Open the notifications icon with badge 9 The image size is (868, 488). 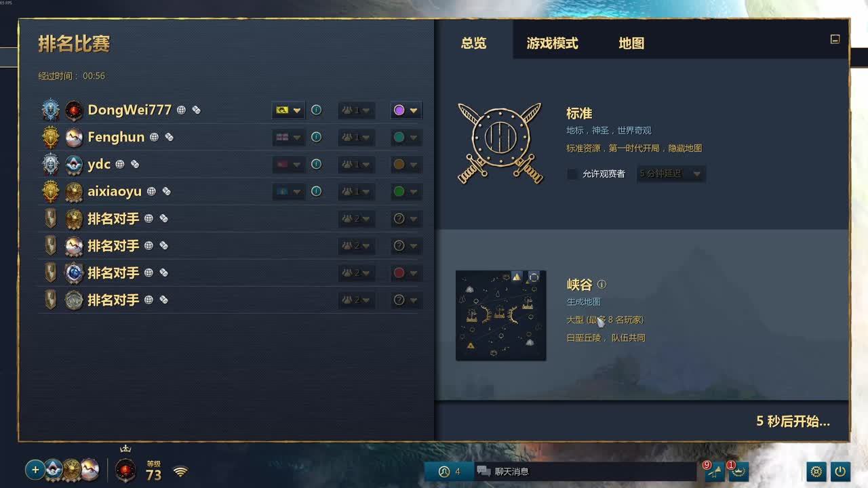coord(715,471)
